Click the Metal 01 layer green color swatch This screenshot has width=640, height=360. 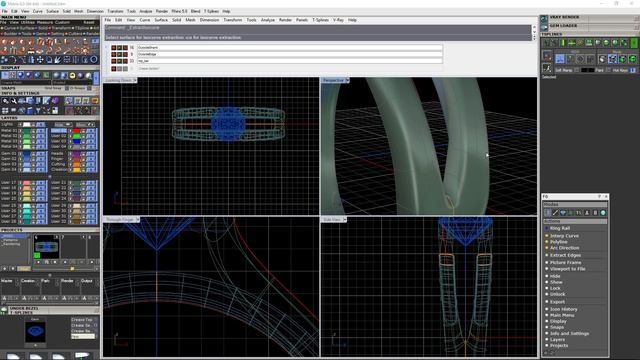pyautogui.click(x=27, y=131)
